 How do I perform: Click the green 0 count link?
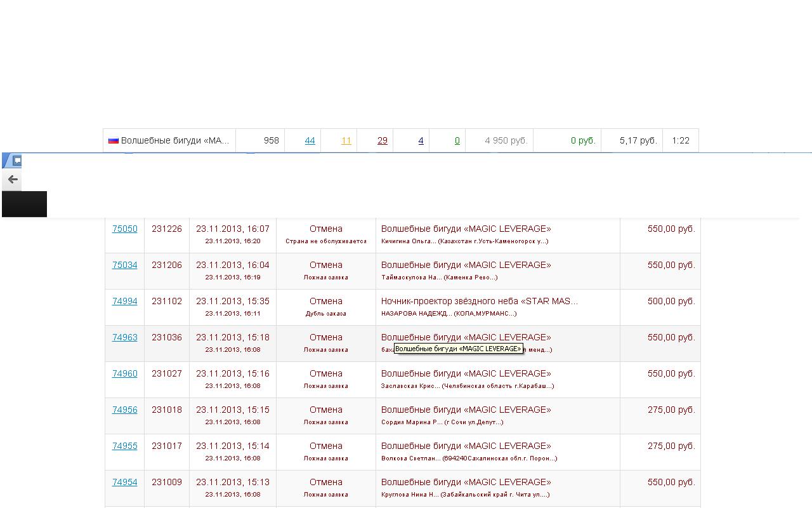(457, 140)
